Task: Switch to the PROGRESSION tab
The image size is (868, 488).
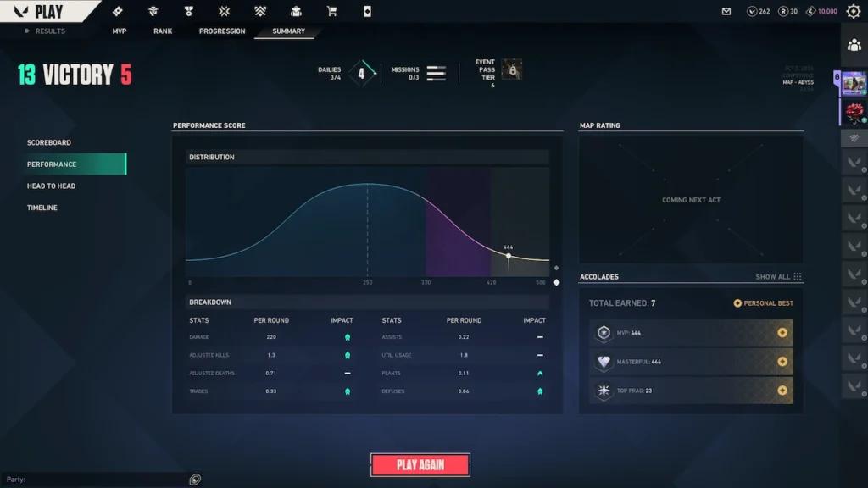Action: coord(222,31)
